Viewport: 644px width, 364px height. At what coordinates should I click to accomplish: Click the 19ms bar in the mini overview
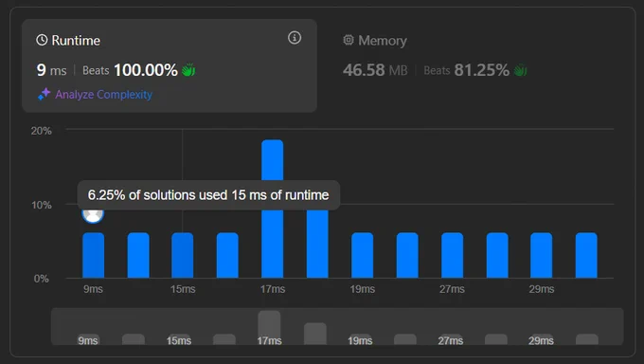coord(360,339)
